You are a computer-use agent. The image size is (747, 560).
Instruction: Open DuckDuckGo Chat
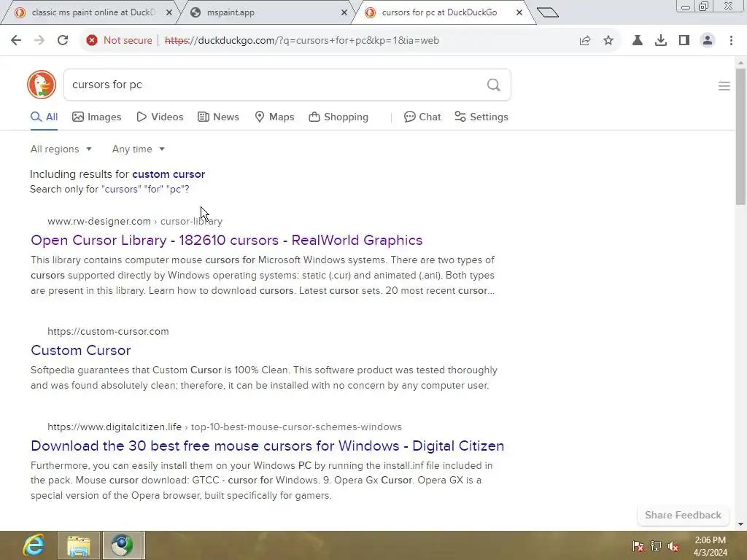click(422, 117)
